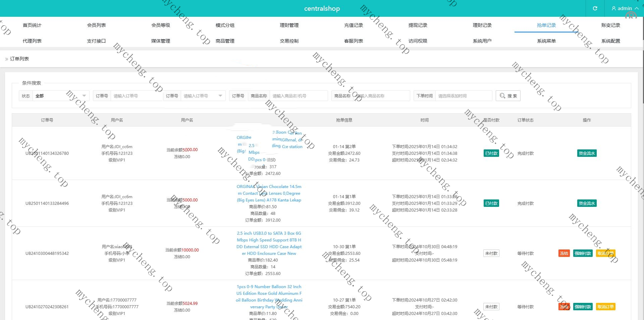Open 系统配置 from the navigation

pyautogui.click(x=610, y=41)
